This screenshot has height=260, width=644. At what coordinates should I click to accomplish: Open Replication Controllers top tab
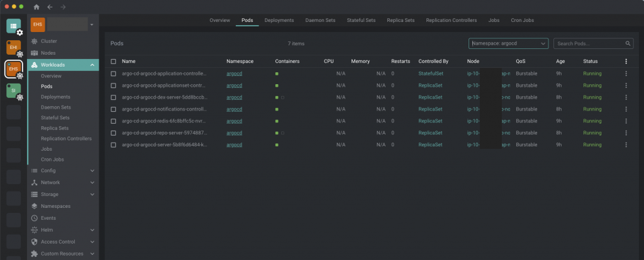pyautogui.click(x=452, y=20)
